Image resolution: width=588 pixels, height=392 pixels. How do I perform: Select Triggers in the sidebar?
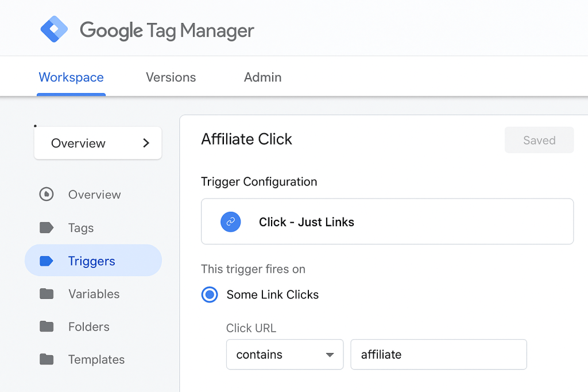click(x=94, y=261)
